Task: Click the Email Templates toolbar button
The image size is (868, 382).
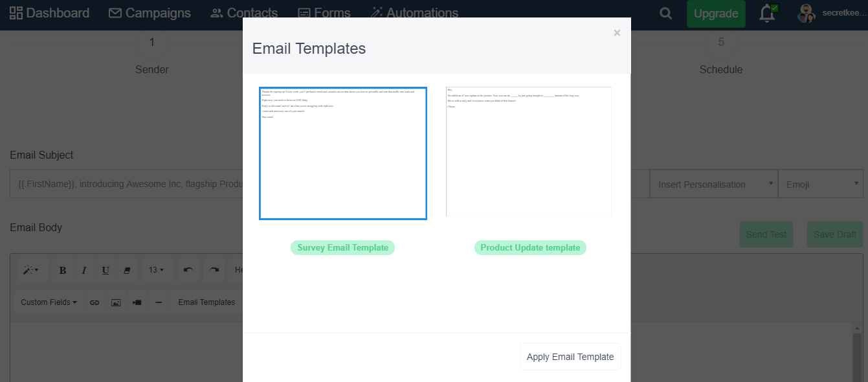Action: coord(207,302)
